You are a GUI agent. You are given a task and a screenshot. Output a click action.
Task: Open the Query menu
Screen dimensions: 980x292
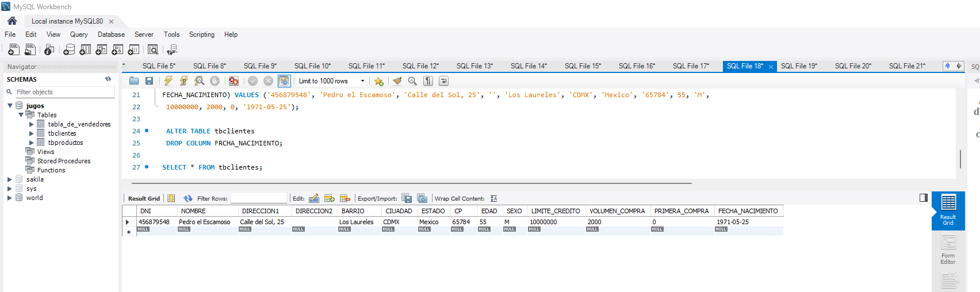point(79,34)
